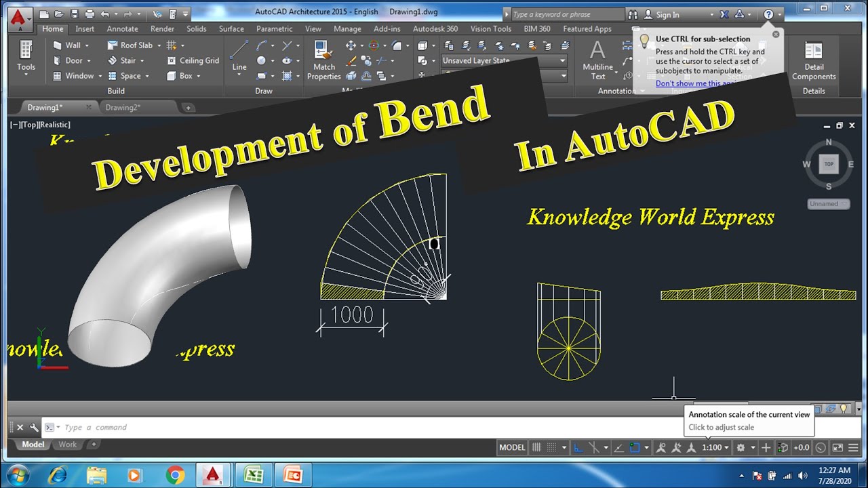Expand the Wall tool dropdown arrow
The image size is (868, 488).
[x=87, y=45]
